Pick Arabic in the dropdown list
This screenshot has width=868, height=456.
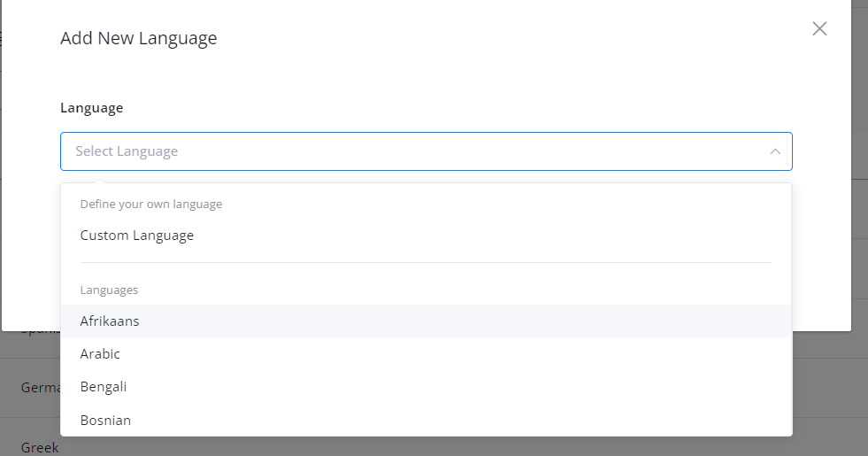coord(100,354)
